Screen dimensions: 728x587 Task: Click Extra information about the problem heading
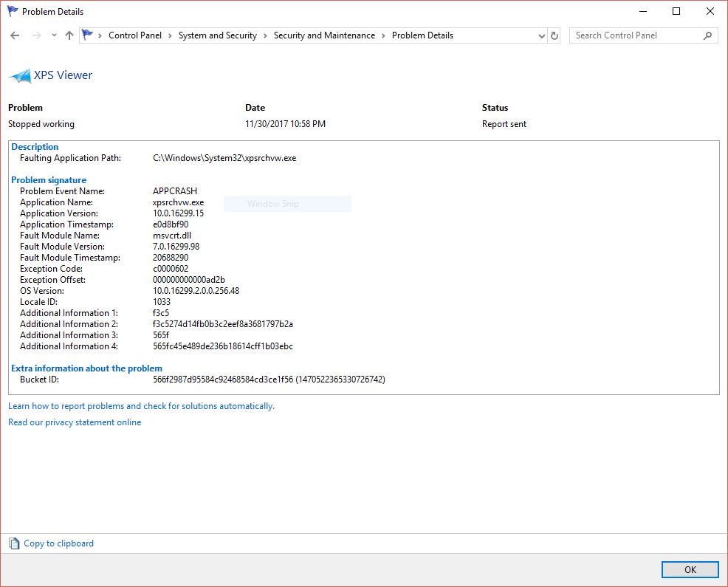87,368
